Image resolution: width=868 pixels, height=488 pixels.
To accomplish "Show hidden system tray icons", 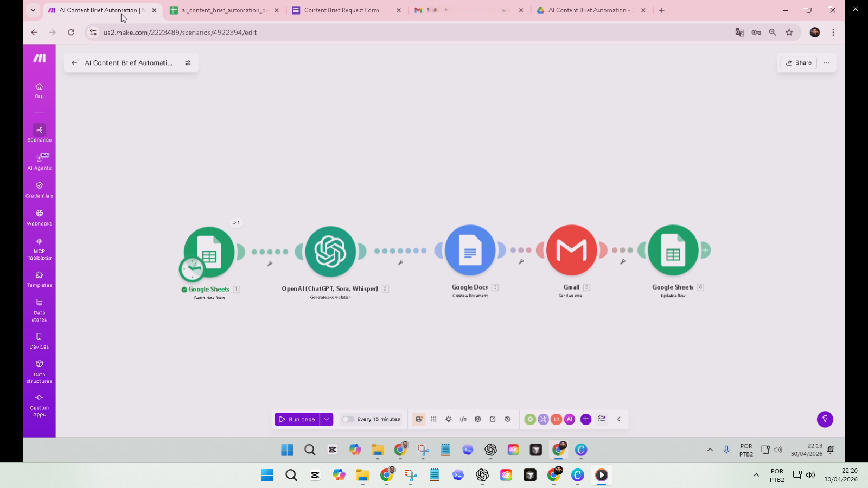I will 756,475.
